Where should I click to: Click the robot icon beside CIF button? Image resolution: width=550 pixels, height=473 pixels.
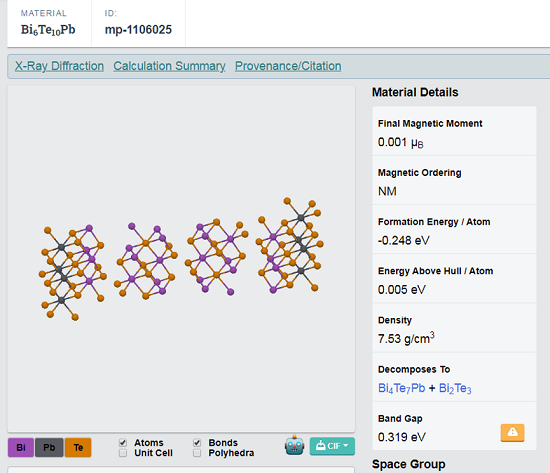click(x=294, y=445)
